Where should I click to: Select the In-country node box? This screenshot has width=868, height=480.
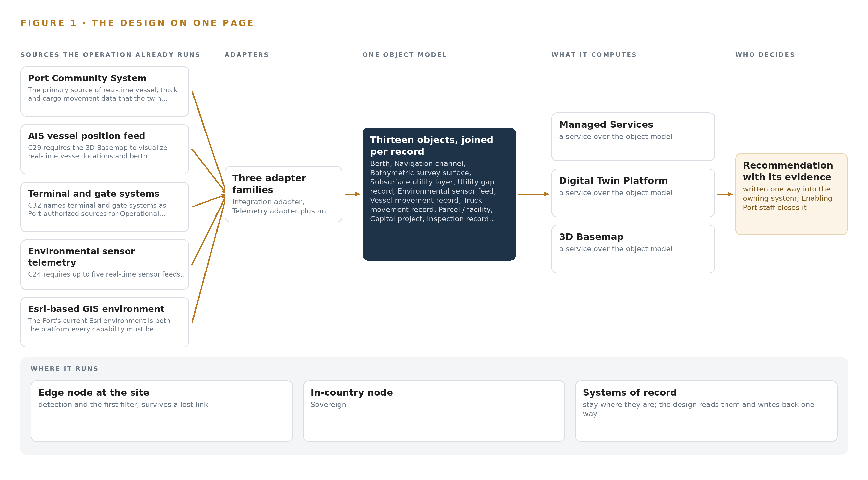point(434,411)
